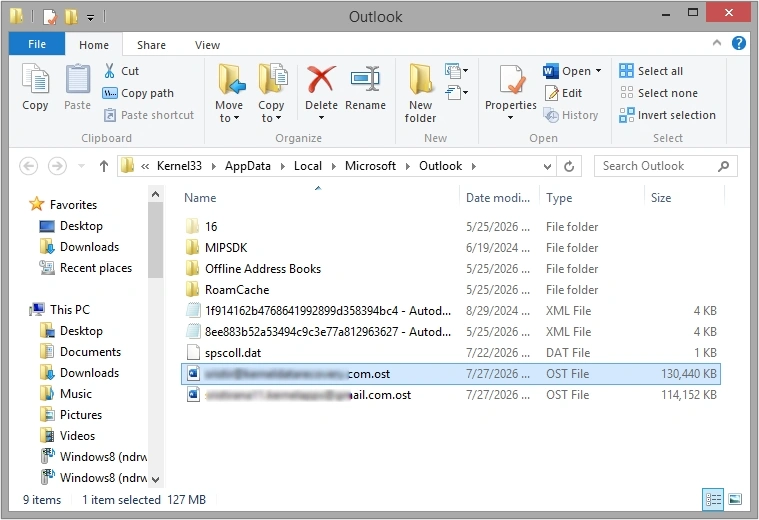The width and height of the screenshot is (759, 520).
Task: Click the Help question mark icon
Action: 739,43
